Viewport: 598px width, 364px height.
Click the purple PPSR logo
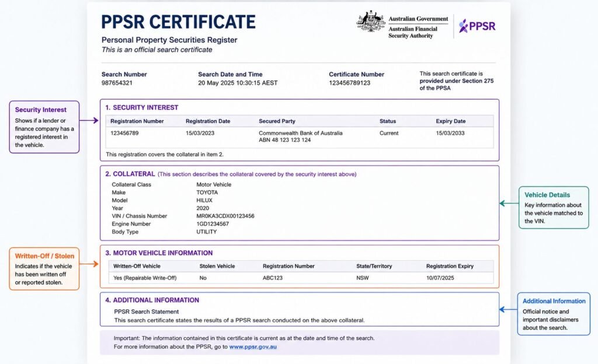pyautogui.click(x=477, y=26)
